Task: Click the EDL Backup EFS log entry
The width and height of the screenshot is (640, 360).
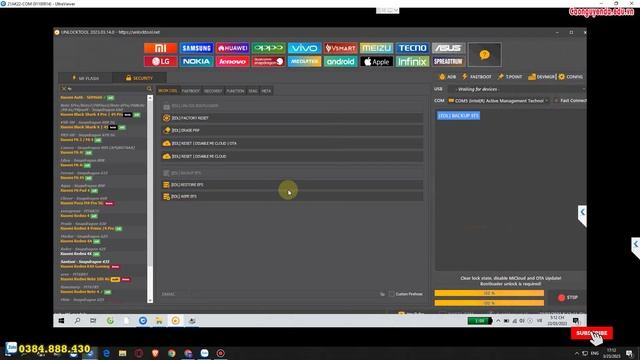Action: click(x=458, y=116)
